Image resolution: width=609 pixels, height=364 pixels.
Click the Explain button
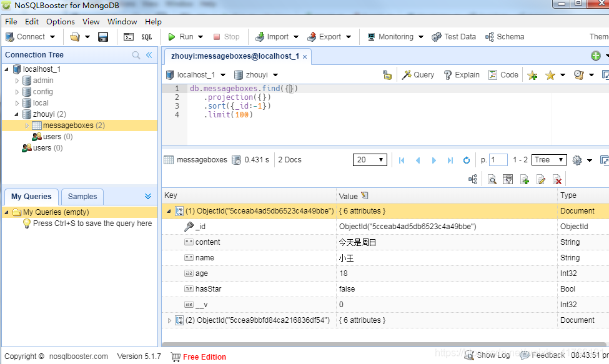[462, 75]
